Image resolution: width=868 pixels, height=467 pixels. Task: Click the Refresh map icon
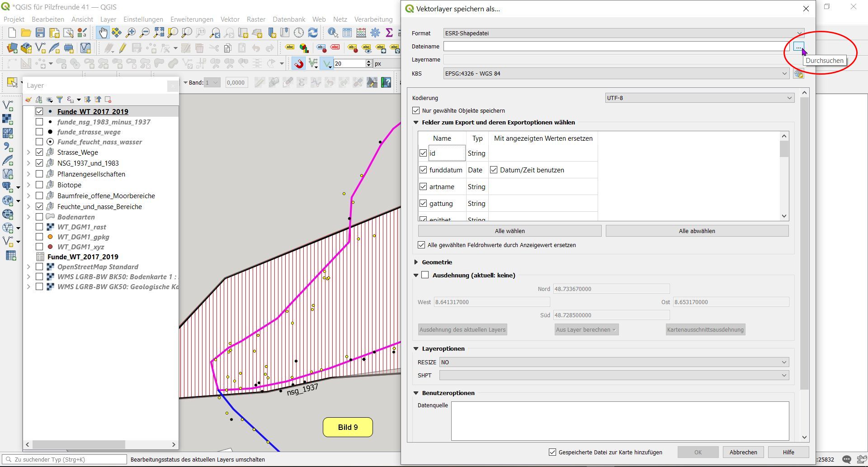click(313, 33)
